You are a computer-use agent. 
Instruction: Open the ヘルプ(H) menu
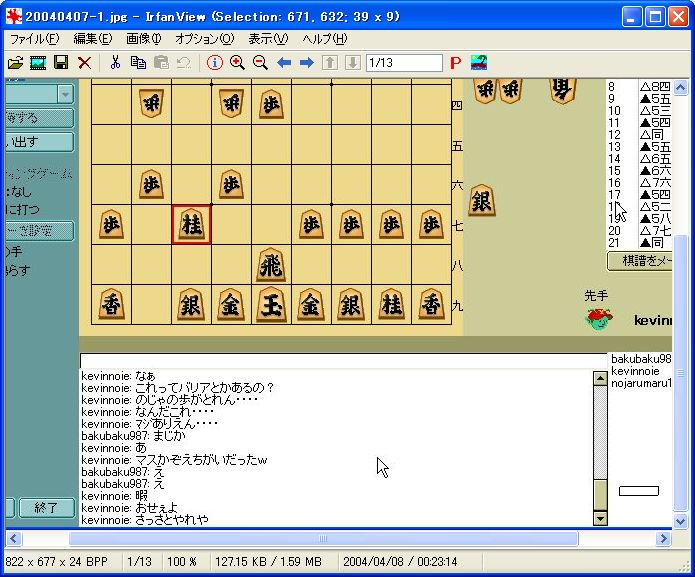click(x=325, y=39)
